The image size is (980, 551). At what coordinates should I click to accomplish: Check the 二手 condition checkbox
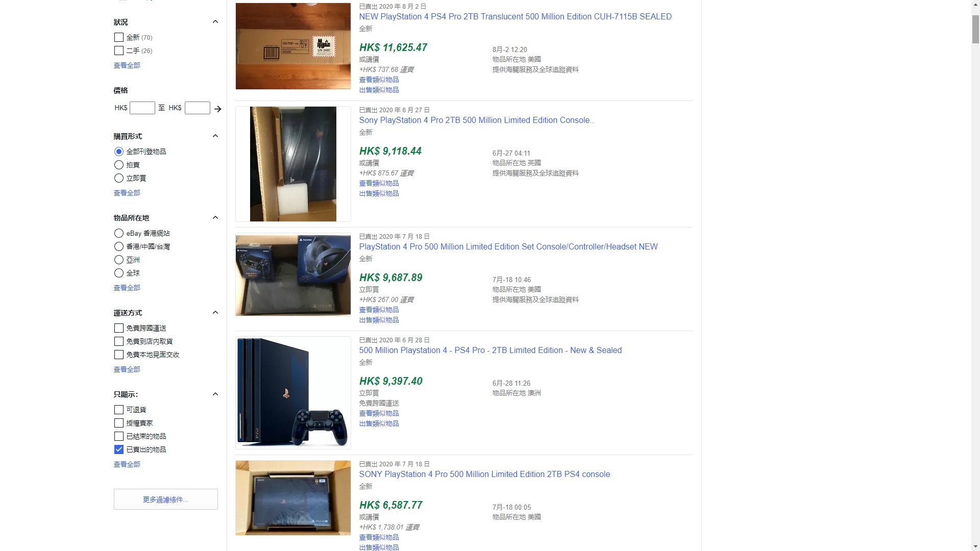[119, 51]
